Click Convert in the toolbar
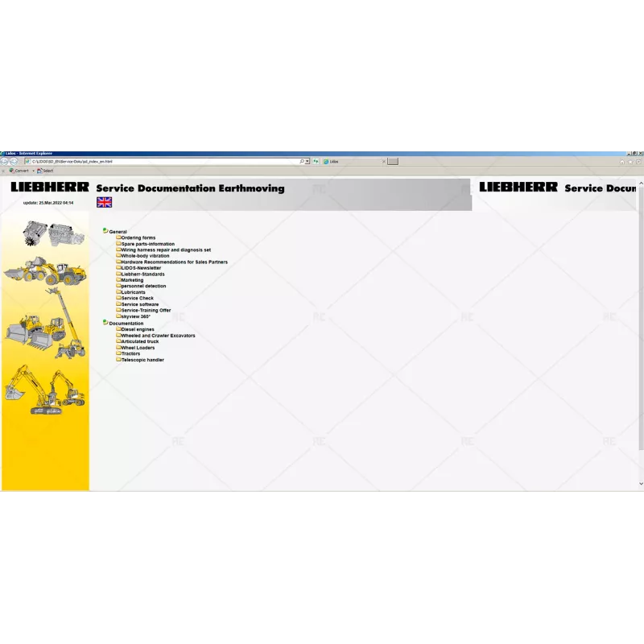Screen dimensions: 644x644 [20, 171]
